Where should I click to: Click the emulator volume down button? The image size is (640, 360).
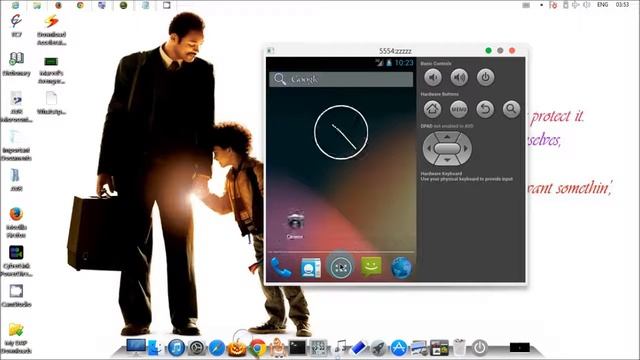433,77
